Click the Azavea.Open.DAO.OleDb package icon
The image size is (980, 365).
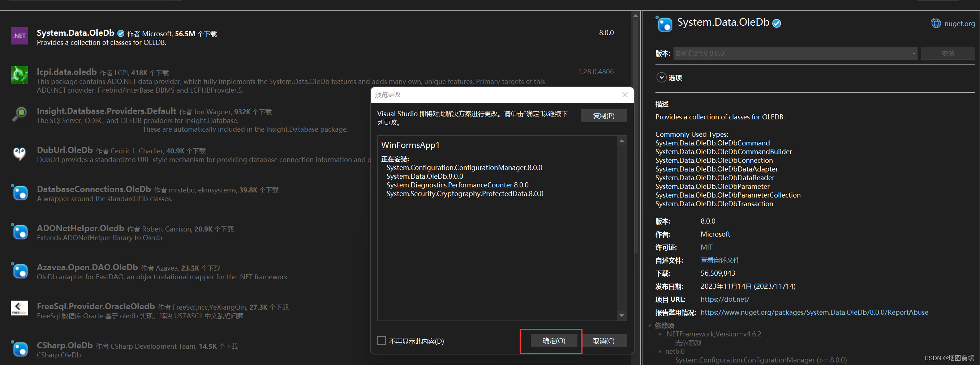(20, 270)
